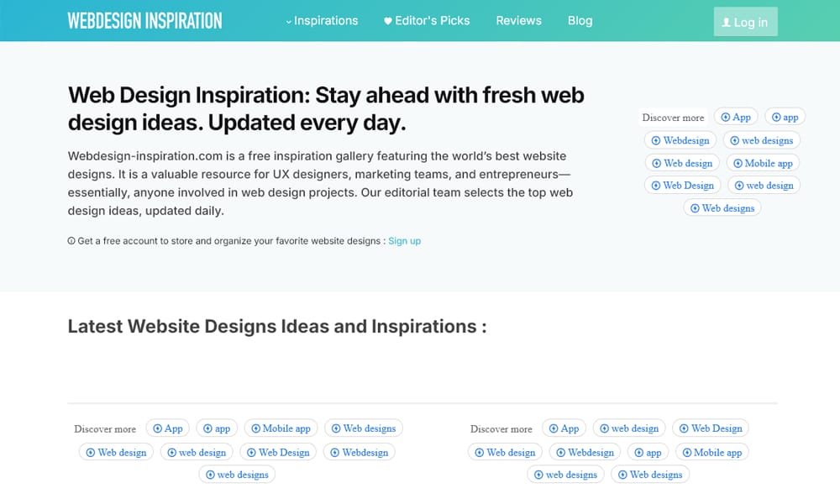Click the Sign up link
Image resolution: width=840 pixels, height=504 pixels.
tap(404, 241)
